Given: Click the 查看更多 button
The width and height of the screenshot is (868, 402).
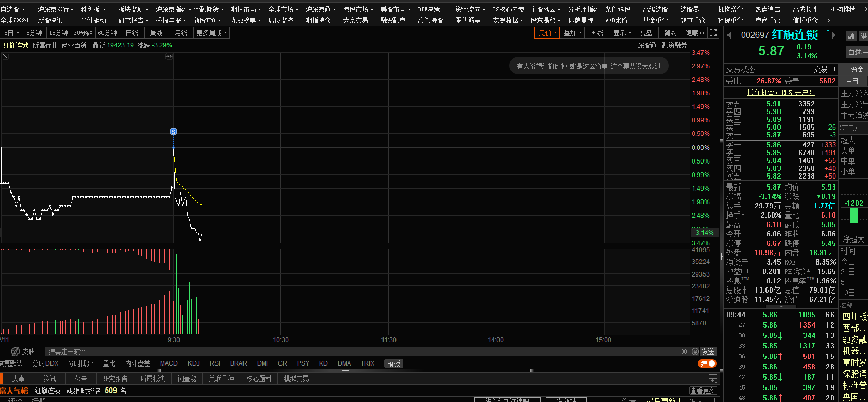Looking at the screenshot, I should 703,391.
